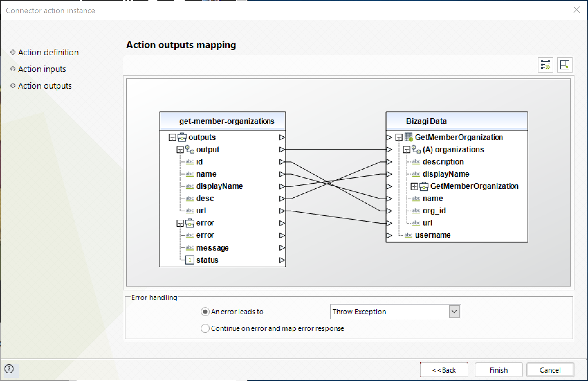Image resolution: width=588 pixels, height=381 pixels.
Task: Select the username field in Bizagi Data
Action: point(433,235)
